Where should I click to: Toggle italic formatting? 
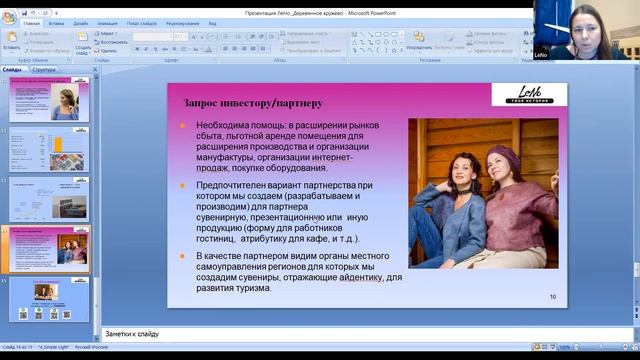coord(146,49)
